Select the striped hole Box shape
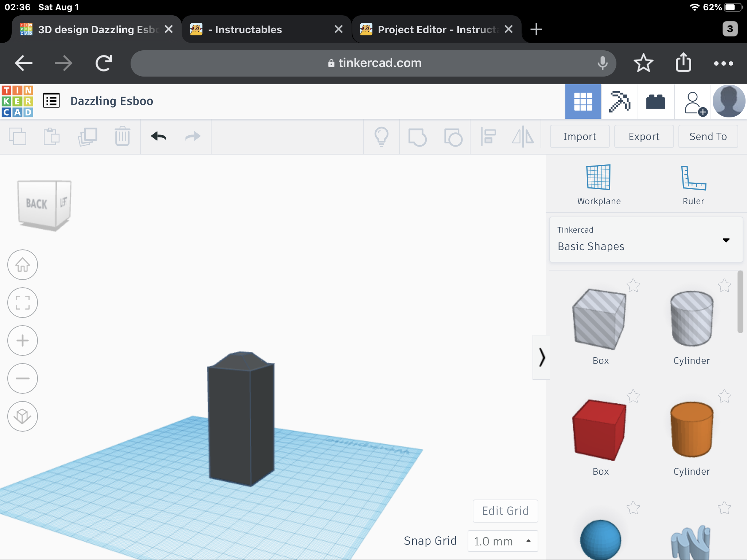This screenshot has width=747, height=560. pos(600,319)
